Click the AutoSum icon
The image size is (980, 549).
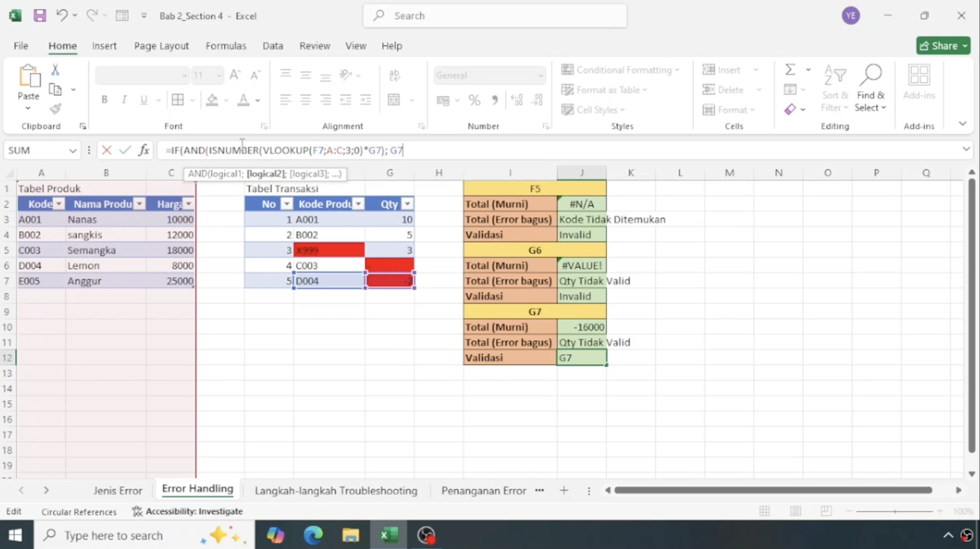[791, 69]
